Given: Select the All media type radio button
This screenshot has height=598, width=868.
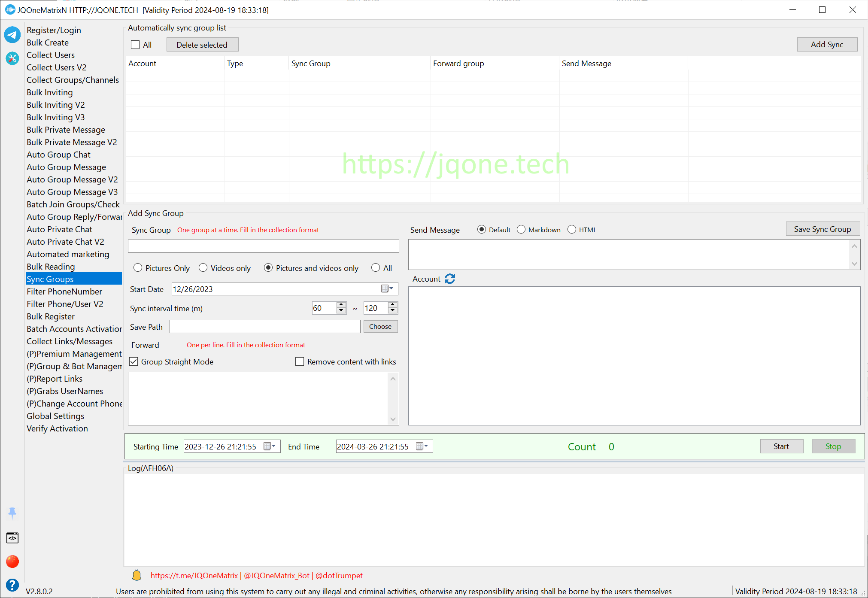Looking at the screenshot, I should (376, 268).
